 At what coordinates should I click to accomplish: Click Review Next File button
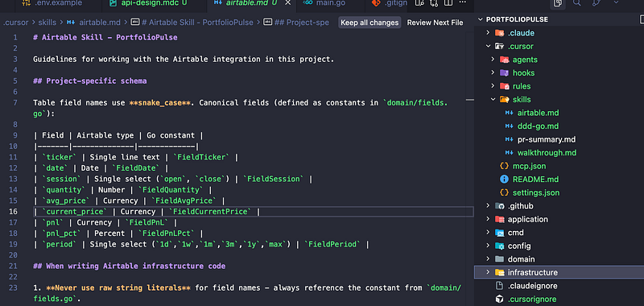435,23
